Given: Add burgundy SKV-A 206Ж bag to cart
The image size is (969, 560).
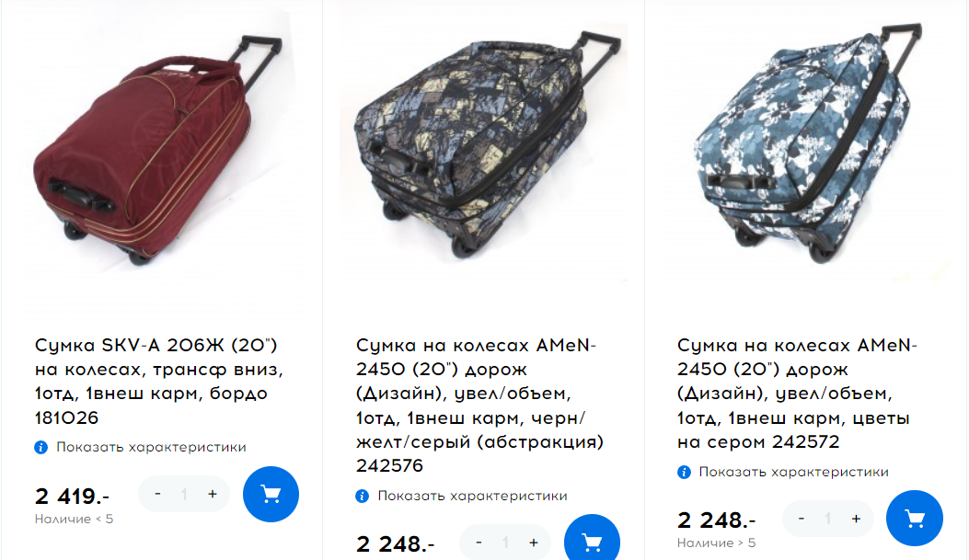Looking at the screenshot, I should coord(271,494).
